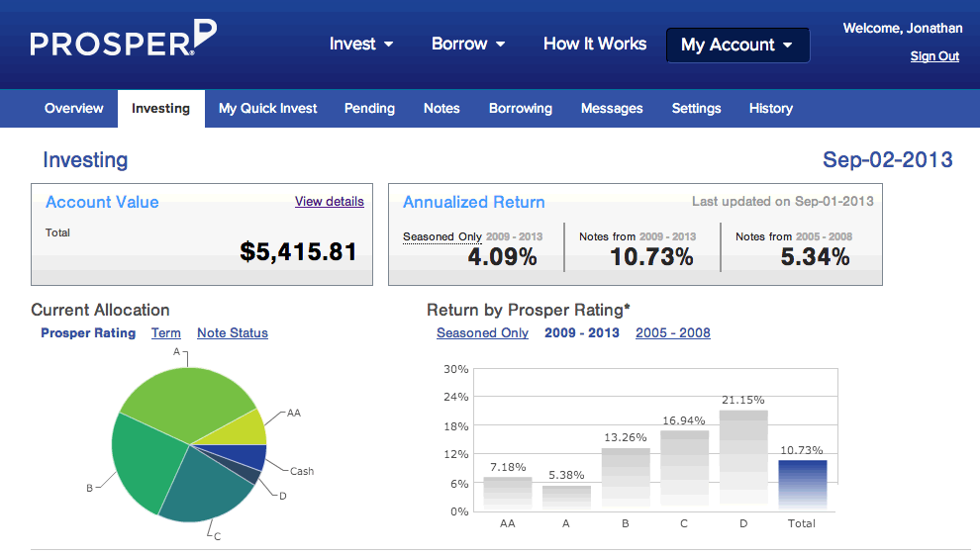Click the 4.09% seasoned return value
980x556 pixels.
(502, 257)
